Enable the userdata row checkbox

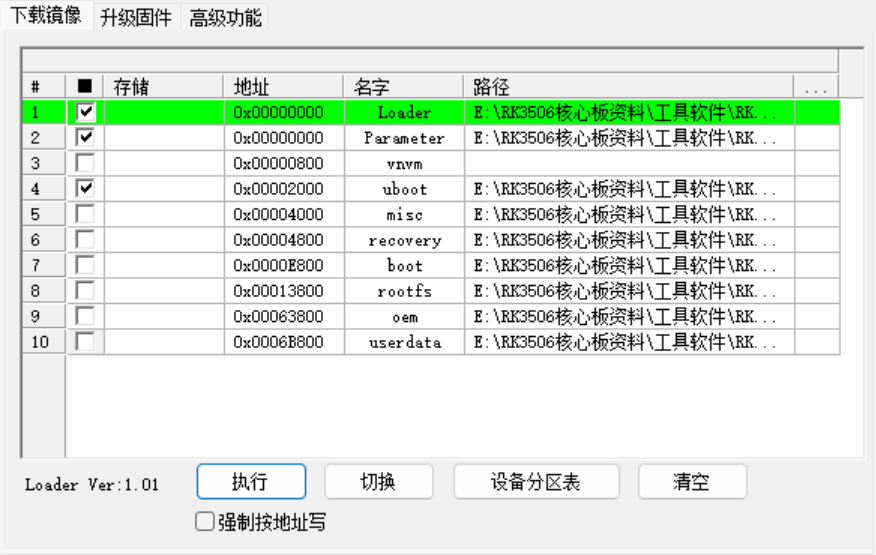click(x=86, y=342)
